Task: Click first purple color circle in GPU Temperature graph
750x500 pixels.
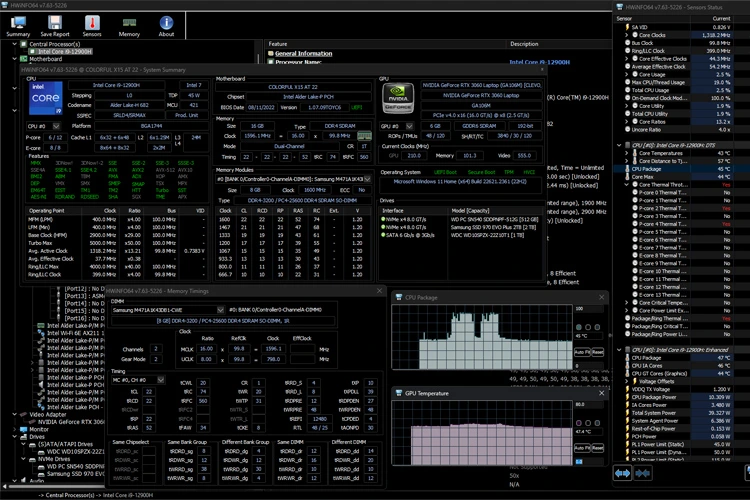Action: pos(579,423)
